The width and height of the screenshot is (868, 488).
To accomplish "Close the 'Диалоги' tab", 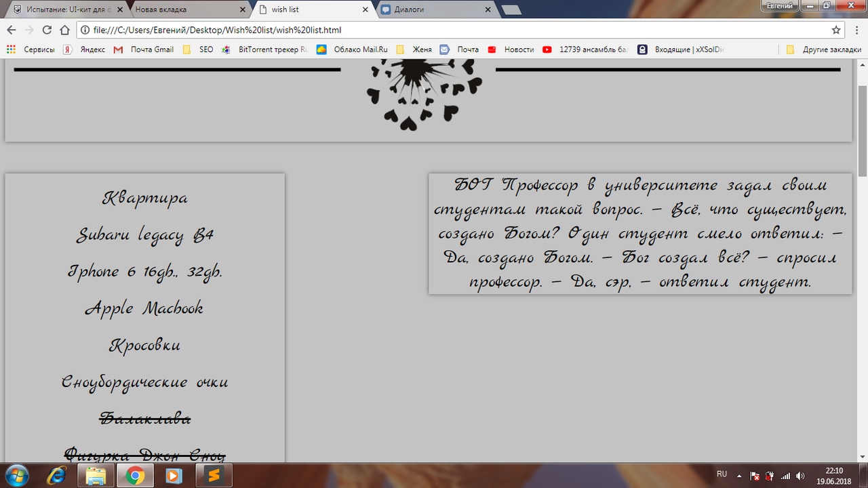I will 488,10.
